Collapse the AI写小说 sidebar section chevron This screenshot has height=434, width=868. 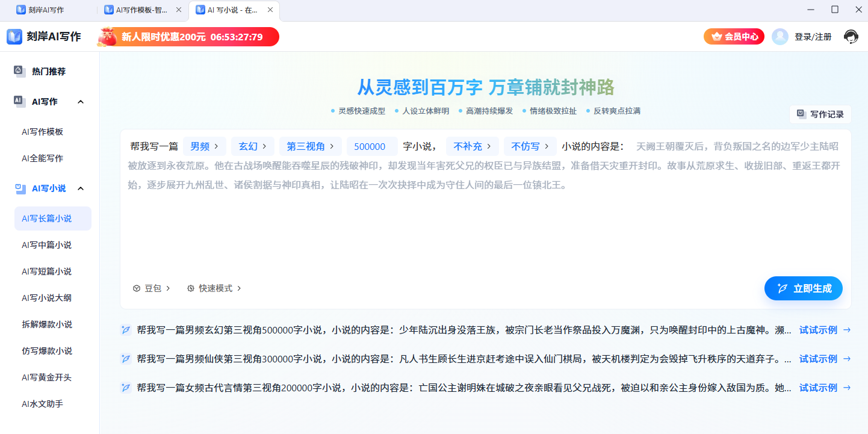point(81,188)
